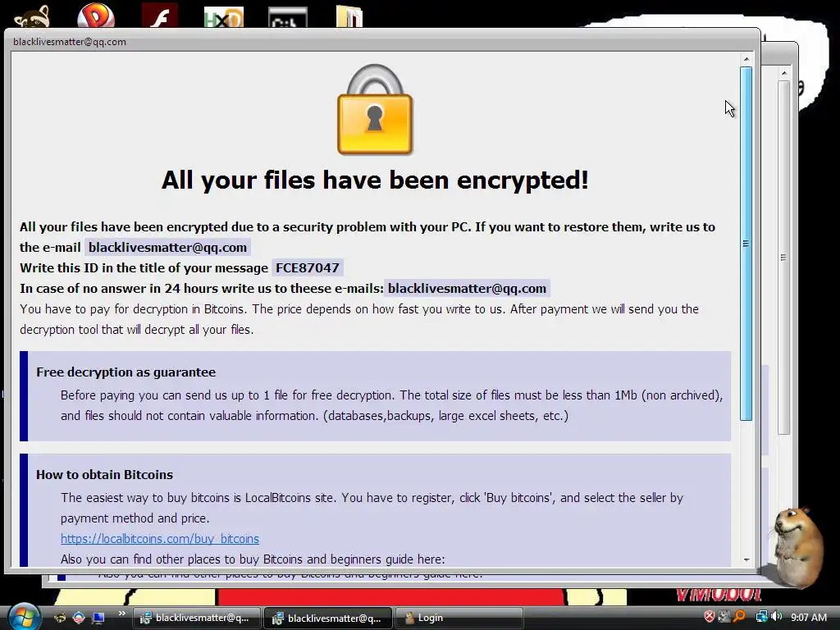Open the Adobe Flash desktop icon
The image size is (840, 630).
[x=160, y=15]
